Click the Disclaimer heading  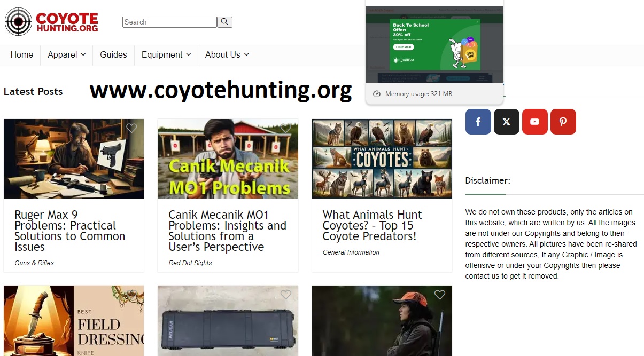488,180
